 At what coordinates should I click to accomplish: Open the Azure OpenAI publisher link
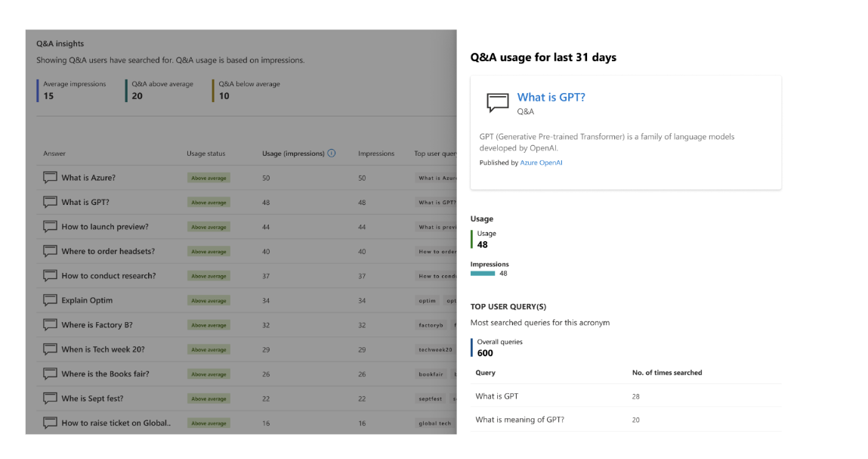click(541, 163)
